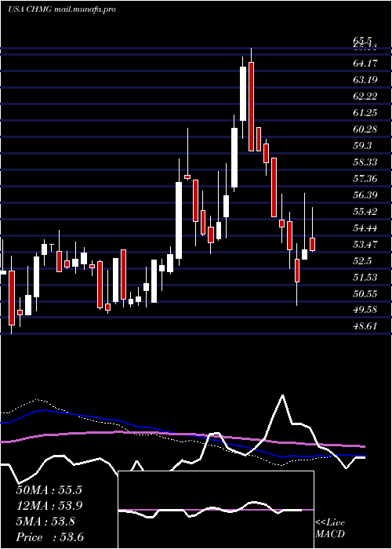
Task: Click the '12MA : 53.9' reading
Action: [x=49, y=506]
